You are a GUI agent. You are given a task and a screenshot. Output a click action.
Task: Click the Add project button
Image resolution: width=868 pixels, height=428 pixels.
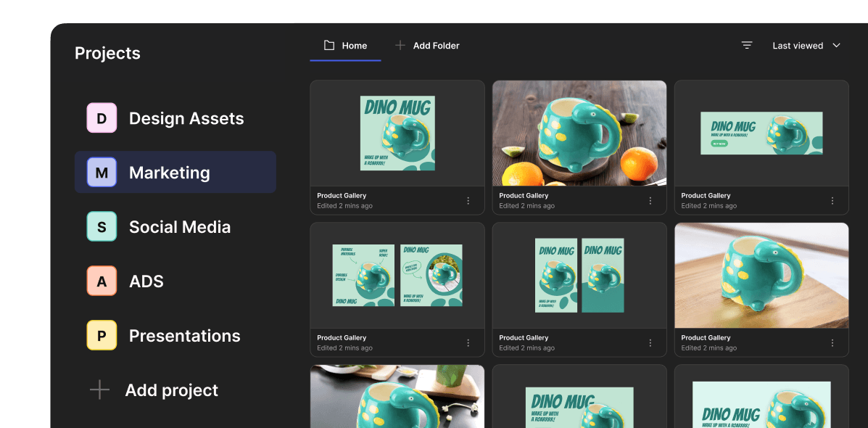click(x=154, y=390)
